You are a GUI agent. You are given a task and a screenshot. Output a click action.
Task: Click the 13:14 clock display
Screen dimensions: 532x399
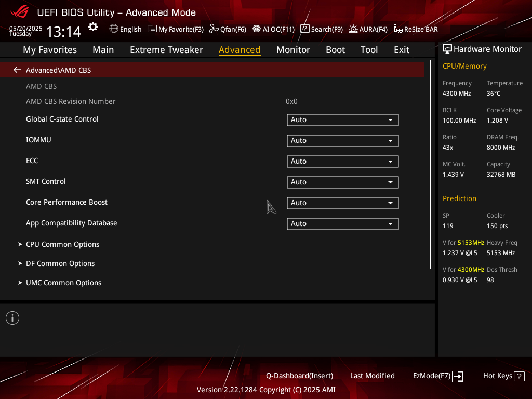click(63, 32)
